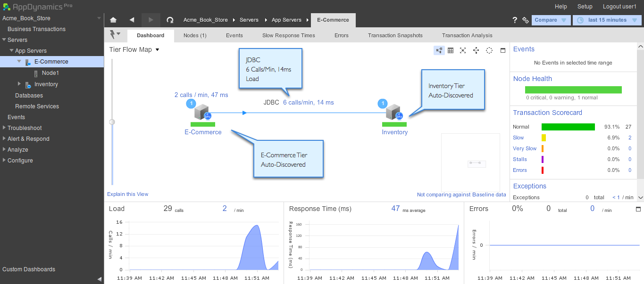Screen dimensions: 644x284
Task: Click the AppDynamics Pro logo
Action: [x=38, y=7]
